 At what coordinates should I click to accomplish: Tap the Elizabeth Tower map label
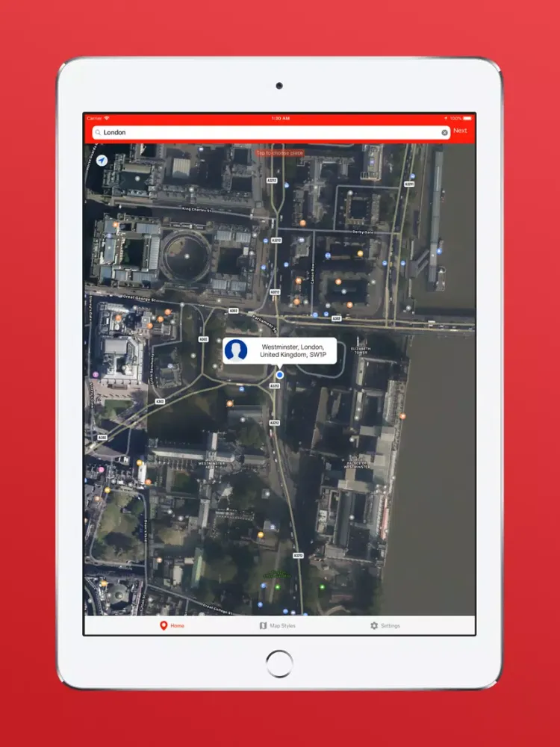(361, 350)
